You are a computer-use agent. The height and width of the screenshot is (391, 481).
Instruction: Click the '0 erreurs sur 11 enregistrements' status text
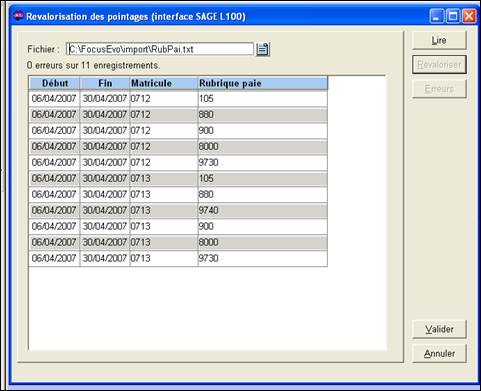pos(93,65)
